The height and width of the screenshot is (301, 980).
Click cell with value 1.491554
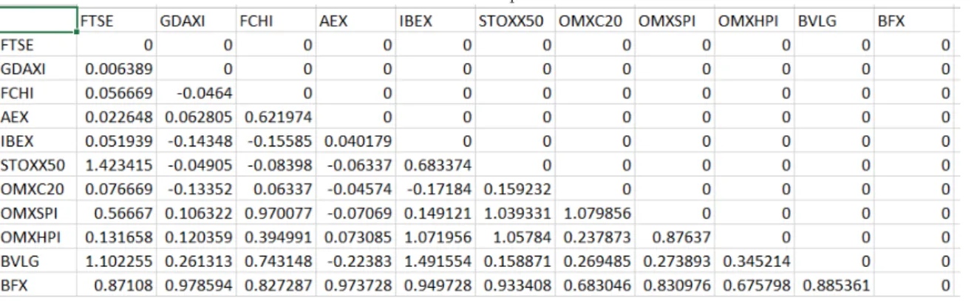tap(435, 260)
